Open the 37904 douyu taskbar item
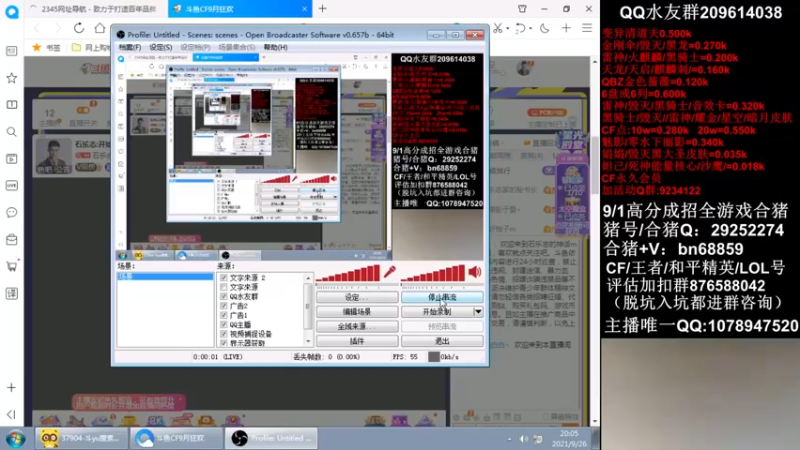 pos(82,438)
